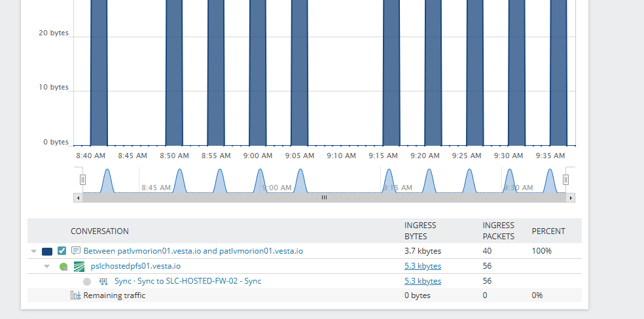644x319 pixels.
Task: Click the dark blue conversation color swatch
Action: pos(47,251)
